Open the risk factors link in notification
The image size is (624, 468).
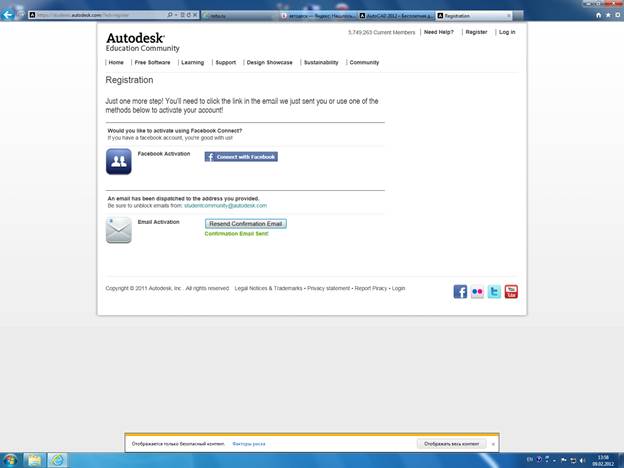pos(249,444)
